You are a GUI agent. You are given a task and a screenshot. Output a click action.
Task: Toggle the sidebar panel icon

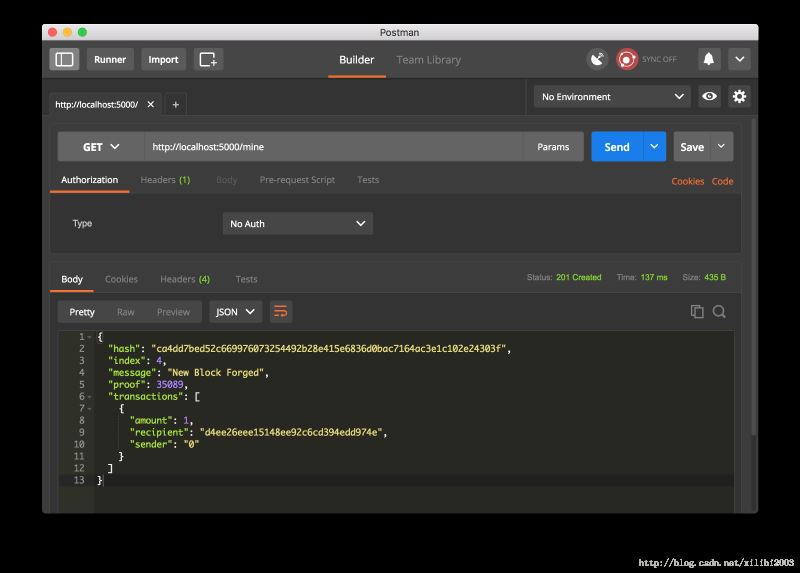tap(64, 59)
